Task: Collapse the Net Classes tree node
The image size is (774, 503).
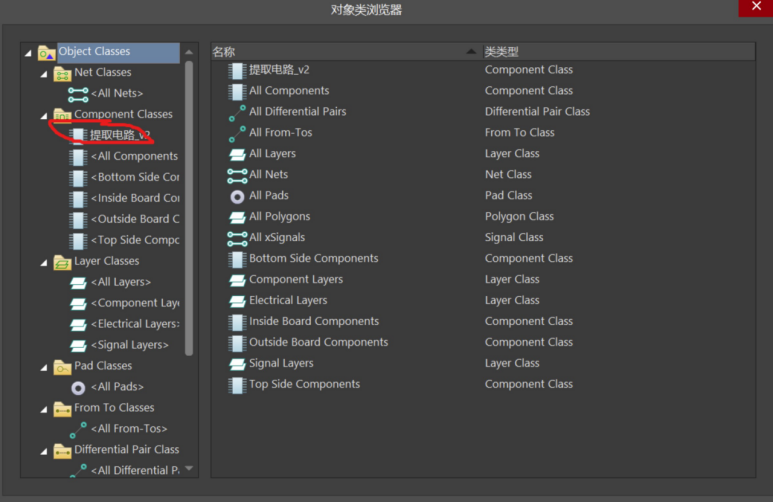Action: 43,74
